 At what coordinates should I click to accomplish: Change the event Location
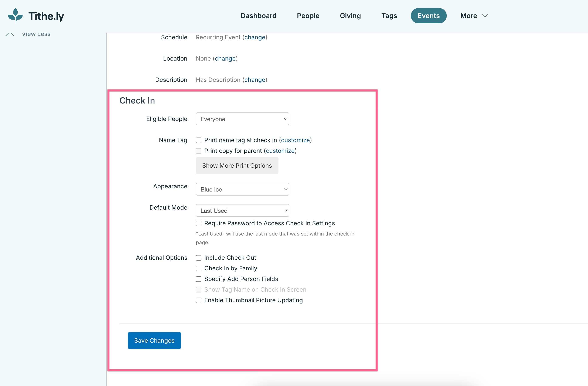point(225,58)
